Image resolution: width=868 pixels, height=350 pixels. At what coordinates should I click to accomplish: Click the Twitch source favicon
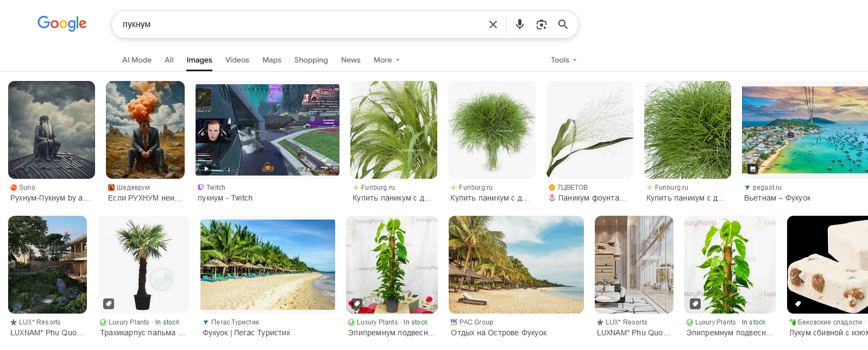tap(201, 187)
